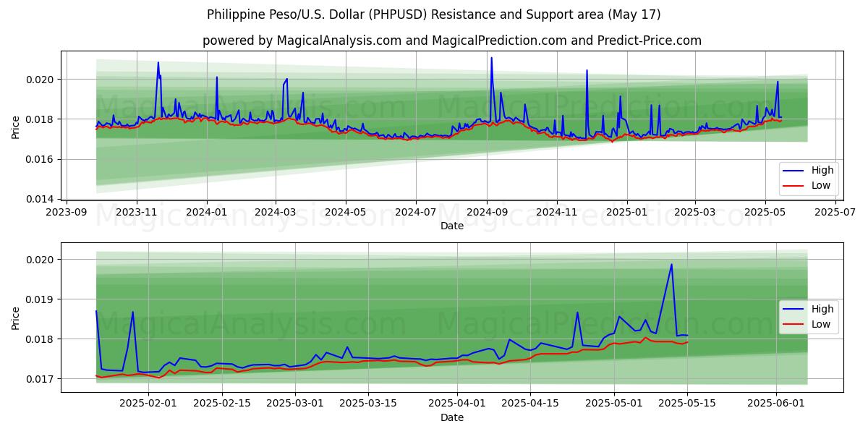Click the 2025-05-15 date tick label
868x434 pixels.
click(687, 404)
